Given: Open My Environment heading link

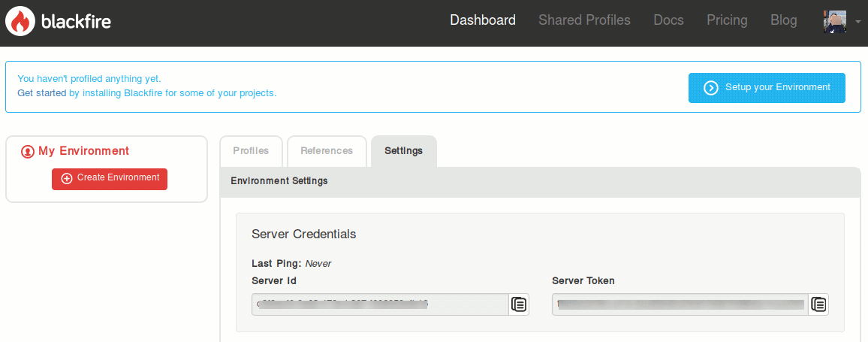Looking at the screenshot, I should tap(75, 151).
